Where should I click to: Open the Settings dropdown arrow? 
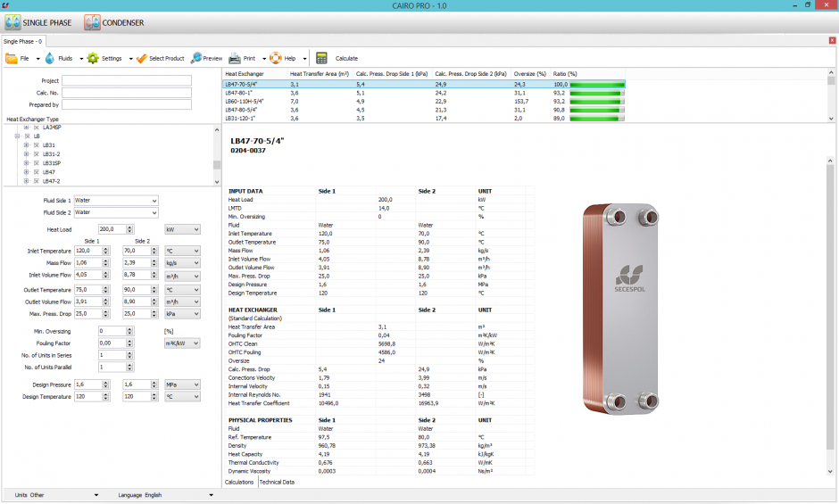tap(130, 59)
